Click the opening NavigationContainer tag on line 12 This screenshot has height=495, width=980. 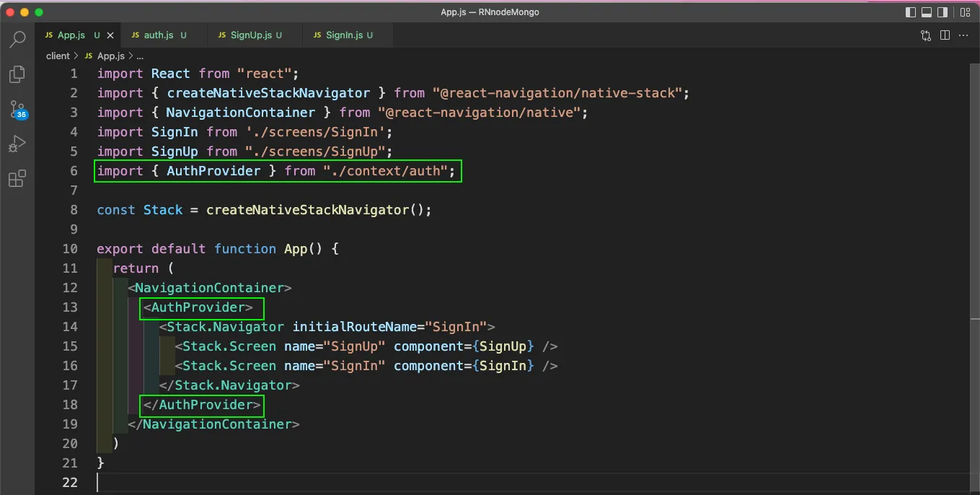[210, 288]
